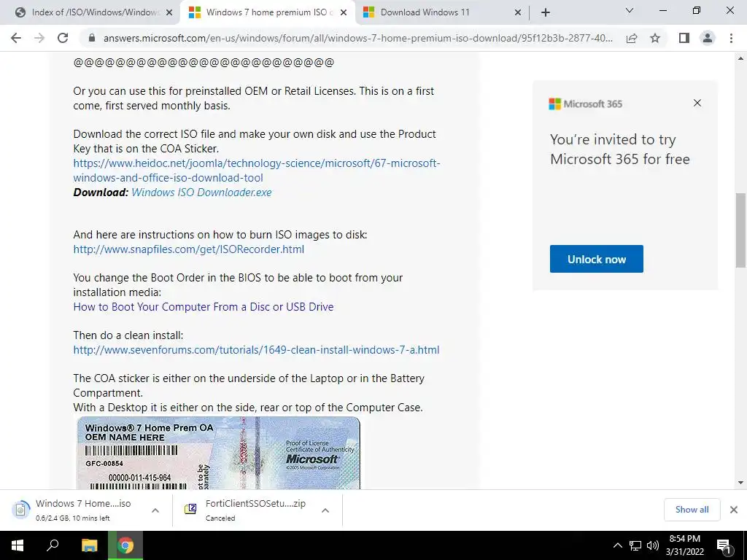Click the Microsoft 365 logo
This screenshot has width=747, height=560.
point(586,104)
